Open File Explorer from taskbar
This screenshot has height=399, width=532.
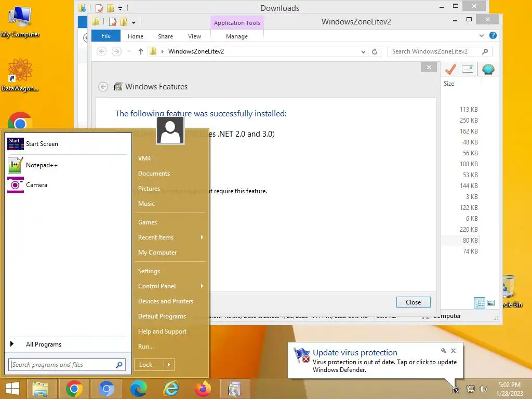41,389
